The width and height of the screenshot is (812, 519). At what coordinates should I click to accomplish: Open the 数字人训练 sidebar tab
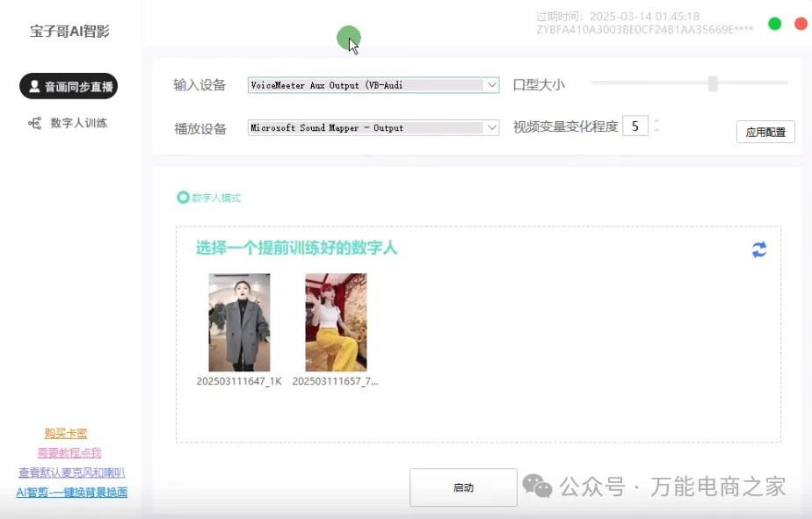pos(69,123)
